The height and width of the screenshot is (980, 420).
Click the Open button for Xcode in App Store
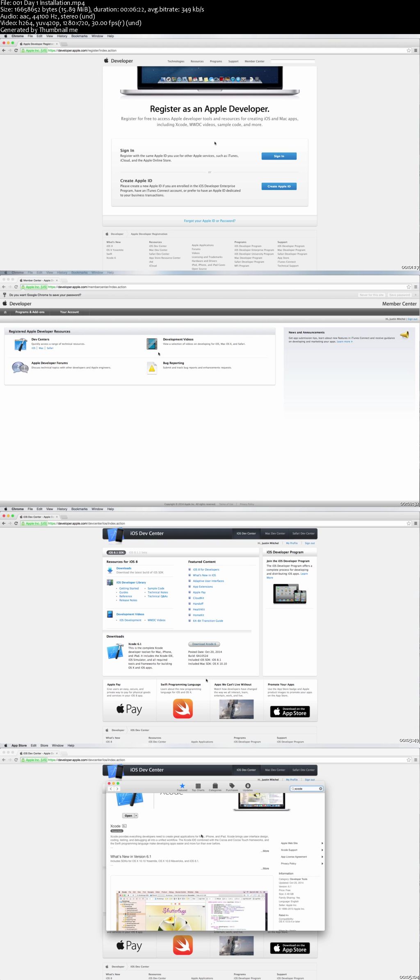(128, 816)
